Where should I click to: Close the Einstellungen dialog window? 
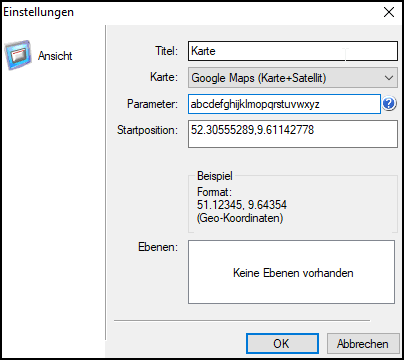(389, 12)
